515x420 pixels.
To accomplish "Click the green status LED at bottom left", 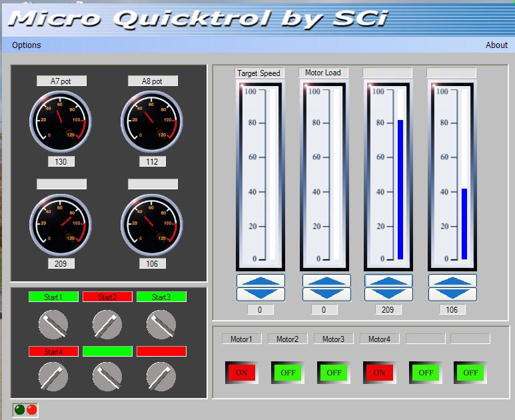I will click(x=20, y=409).
